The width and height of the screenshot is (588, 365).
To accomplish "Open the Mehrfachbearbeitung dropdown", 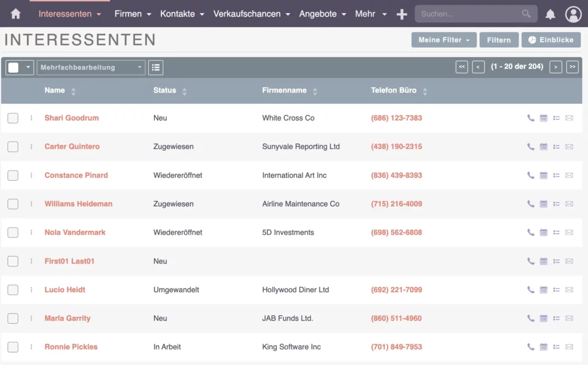I will pyautogui.click(x=91, y=68).
